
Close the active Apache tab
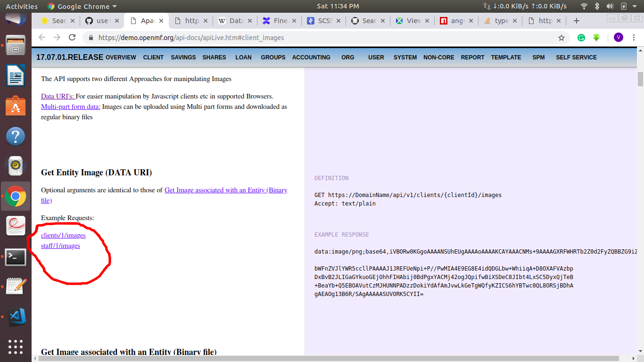(161, 21)
